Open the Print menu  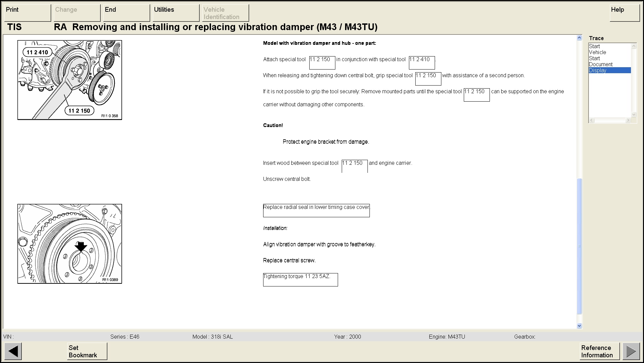click(x=27, y=13)
